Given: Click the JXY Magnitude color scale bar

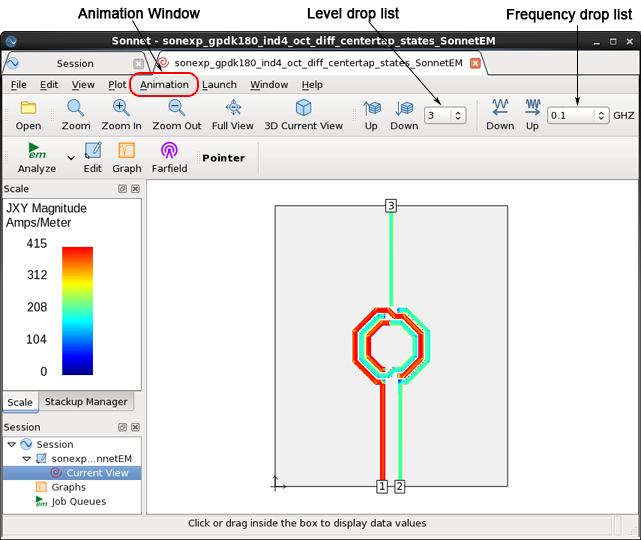Looking at the screenshot, I should (x=78, y=311).
